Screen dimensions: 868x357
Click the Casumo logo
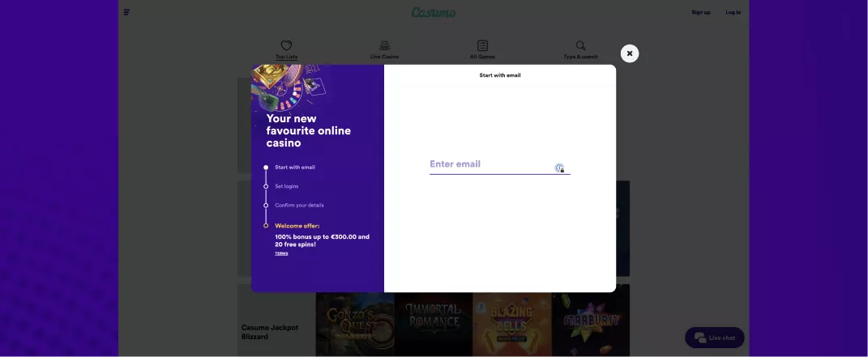pyautogui.click(x=434, y=12)
